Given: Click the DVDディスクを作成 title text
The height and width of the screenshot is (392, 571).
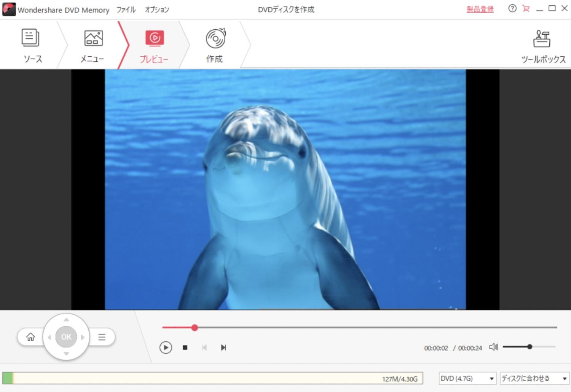Looking at the screenshot, I should click(x=286, y=10).
